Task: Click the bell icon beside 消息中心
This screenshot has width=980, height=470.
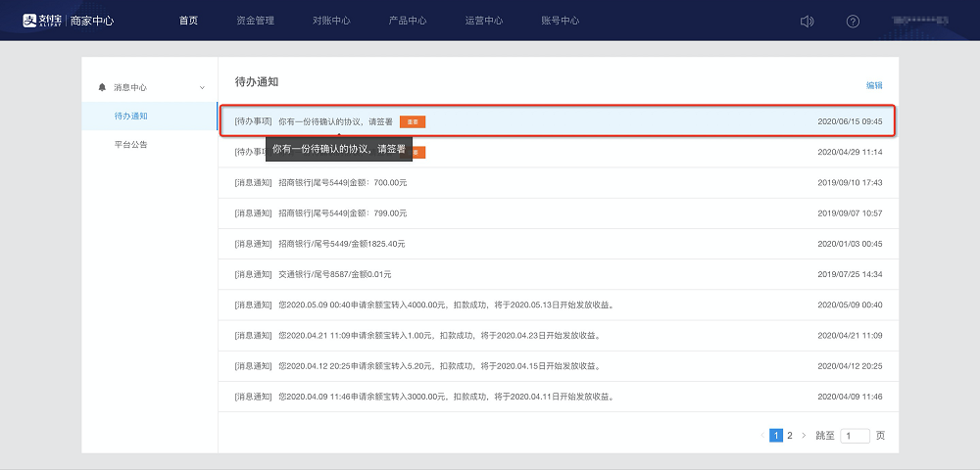Action: (x=103, y=87)
